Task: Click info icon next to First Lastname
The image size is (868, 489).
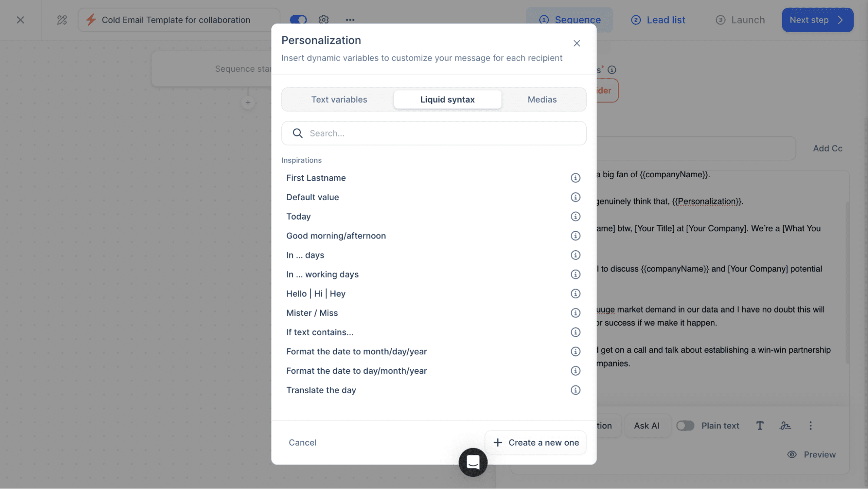Action: pyautogui.click(x=575, y=178)
